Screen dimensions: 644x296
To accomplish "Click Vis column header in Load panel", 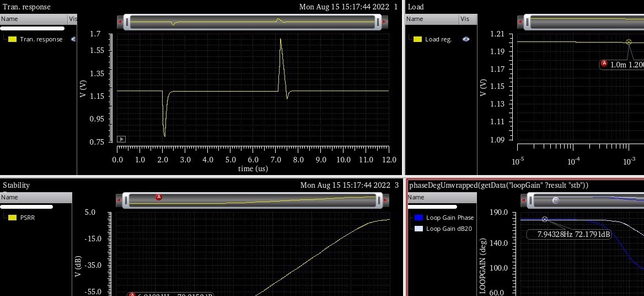I will [x=468, y=19].
